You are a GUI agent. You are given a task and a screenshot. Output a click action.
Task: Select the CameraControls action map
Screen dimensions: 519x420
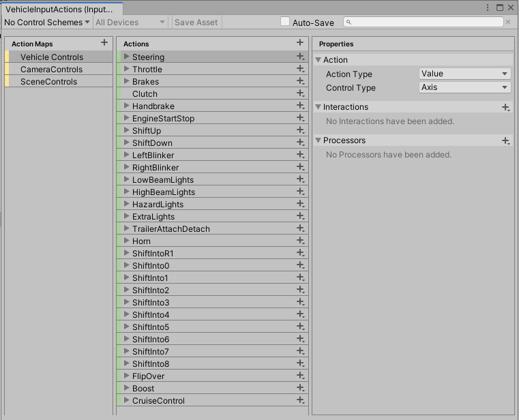point(51,70)
